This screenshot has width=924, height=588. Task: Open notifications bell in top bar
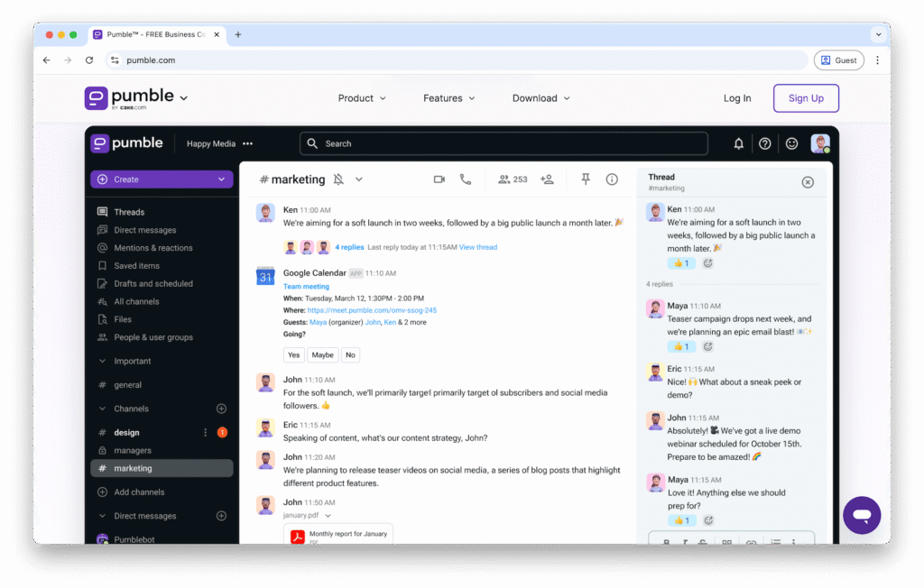tap(738, 143)
